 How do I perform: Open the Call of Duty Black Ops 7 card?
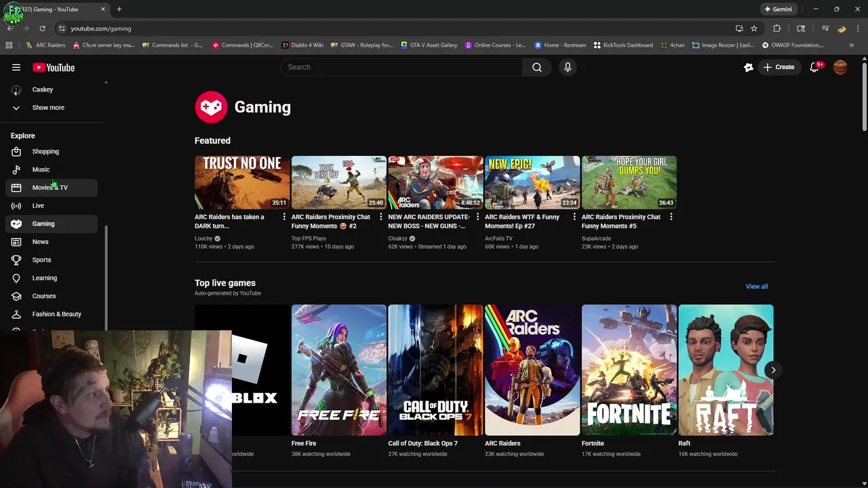coord(435,370)
